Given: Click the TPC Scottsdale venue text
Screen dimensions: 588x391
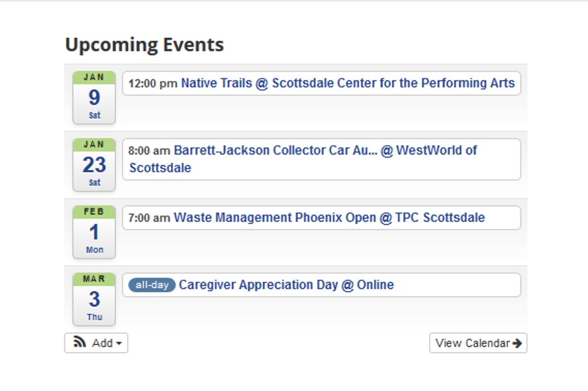Looking at the screenshot, I should [x=440, y=217].
